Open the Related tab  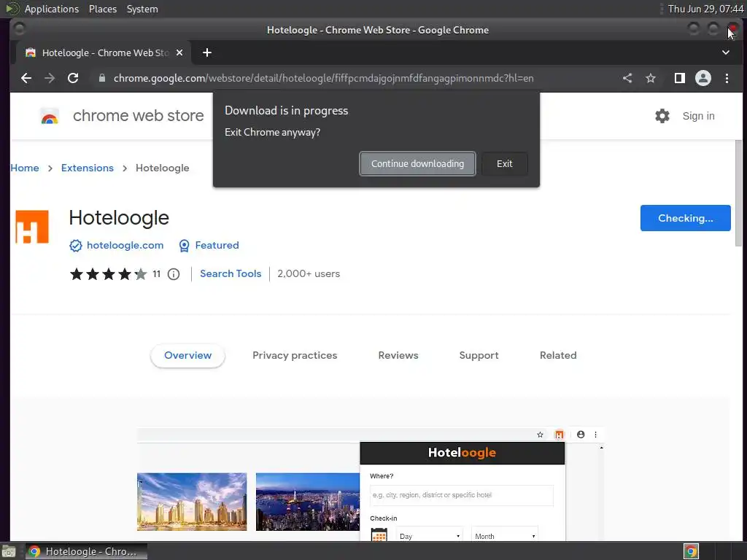point(558,355)
